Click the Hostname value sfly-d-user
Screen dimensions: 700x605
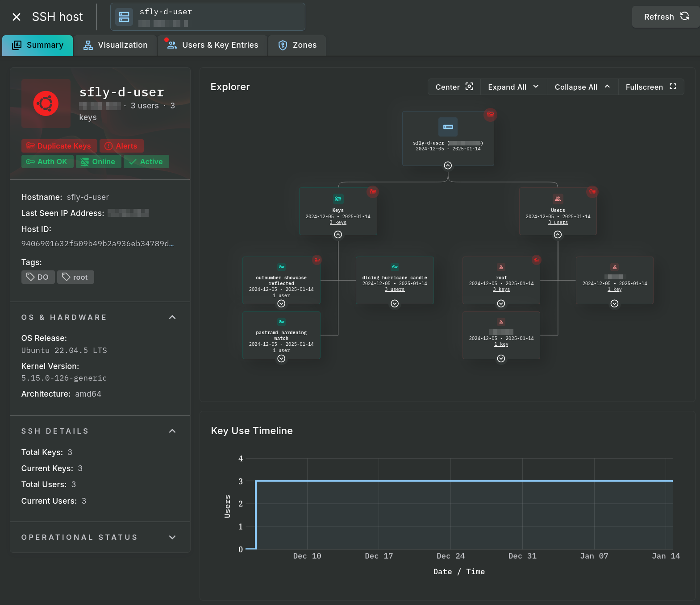88,197
